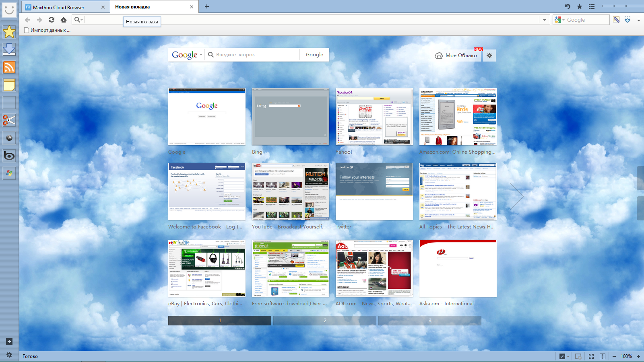Toggle split screen view in the status bar
This screenshot has height=362, width=644.
(603, 356)
